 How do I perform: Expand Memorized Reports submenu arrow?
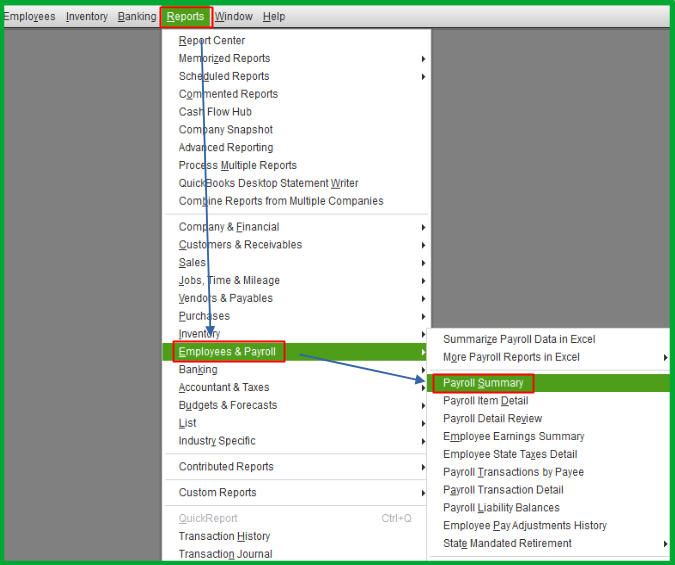423,59
